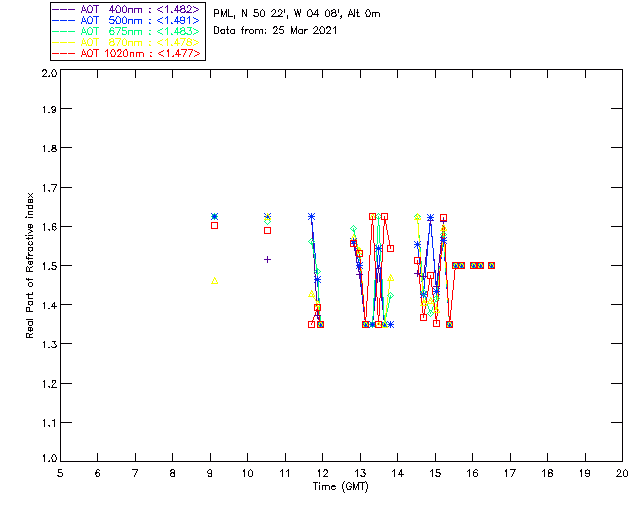Image resolution: width=640 pixels, height=512 pixels.
Task: Click the x-axis tick label 9
Action: (210, 473)
